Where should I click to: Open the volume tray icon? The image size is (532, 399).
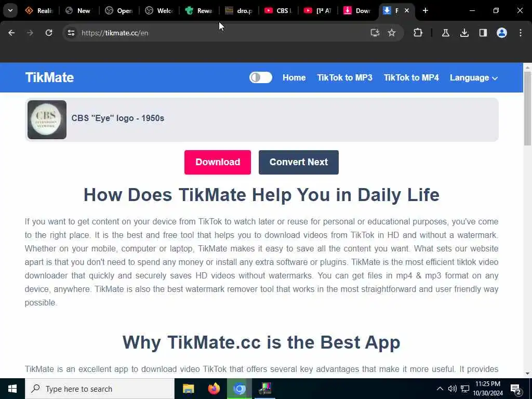[x=452, y=389]
